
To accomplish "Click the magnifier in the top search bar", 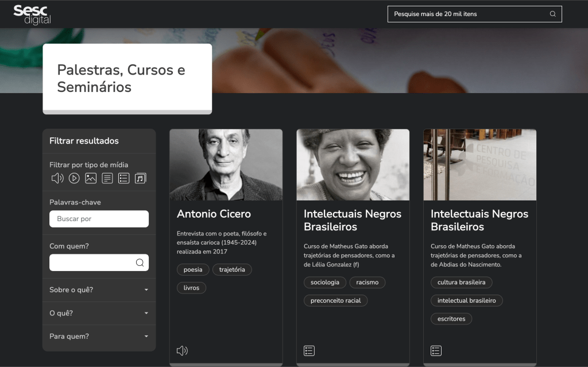I will pyautogui.click(x=552, y=14).
